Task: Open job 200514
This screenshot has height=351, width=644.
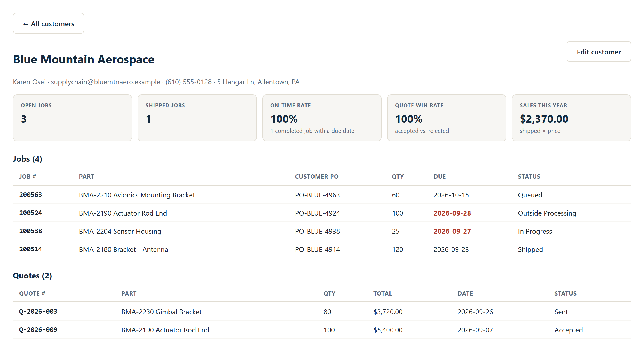Action: coord(31,249)
